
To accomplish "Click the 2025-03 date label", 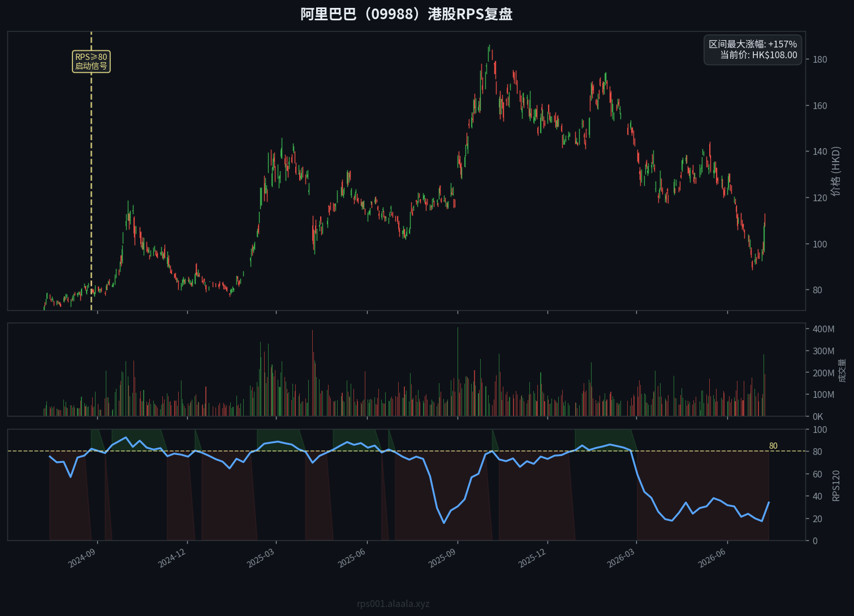I will 260,558.
